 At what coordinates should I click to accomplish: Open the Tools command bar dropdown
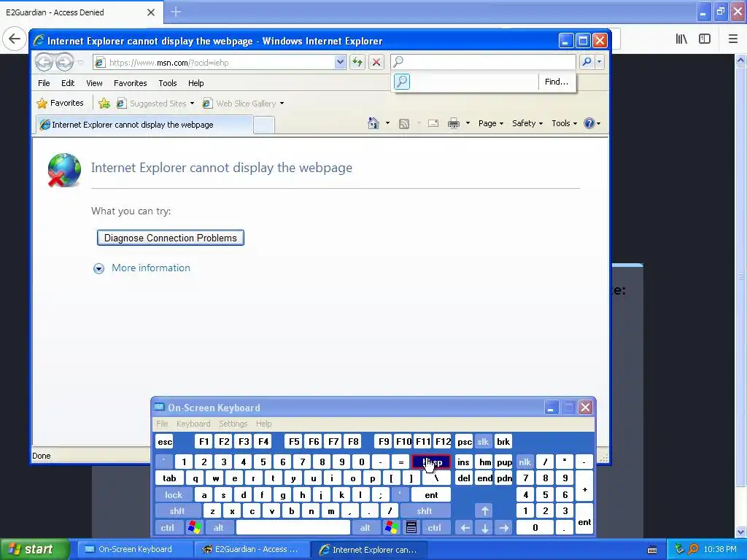(x=564, y=123)
